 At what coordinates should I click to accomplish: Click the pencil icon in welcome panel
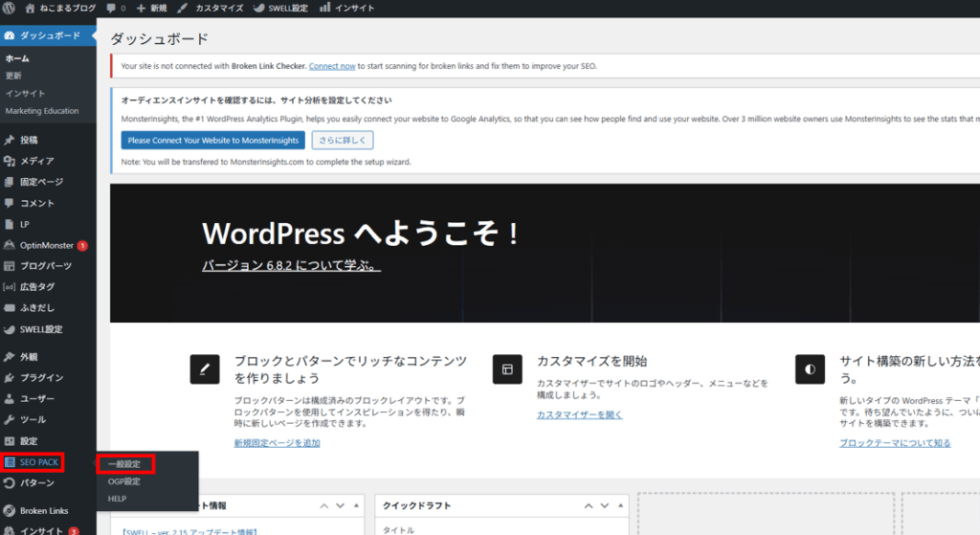pos(205,368)
